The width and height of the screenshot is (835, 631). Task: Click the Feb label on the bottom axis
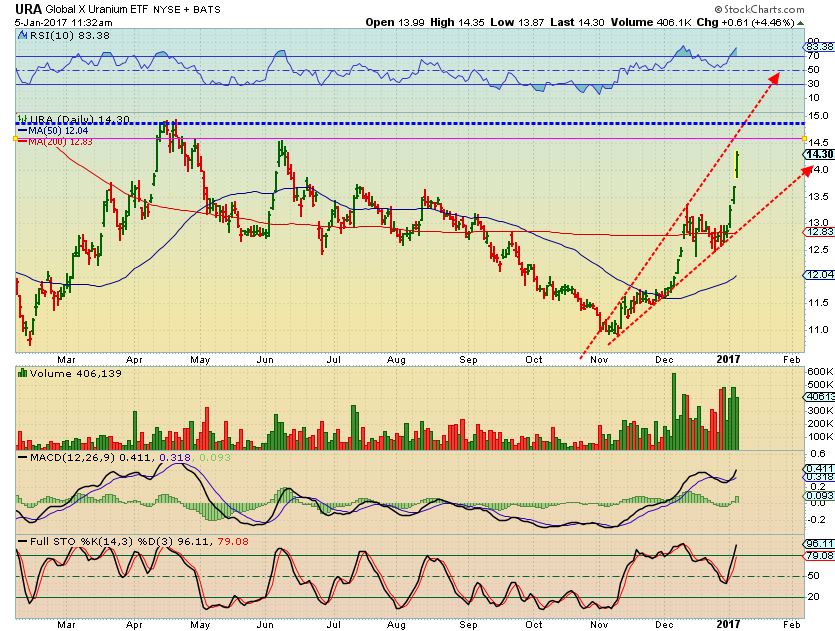[792, 624]
